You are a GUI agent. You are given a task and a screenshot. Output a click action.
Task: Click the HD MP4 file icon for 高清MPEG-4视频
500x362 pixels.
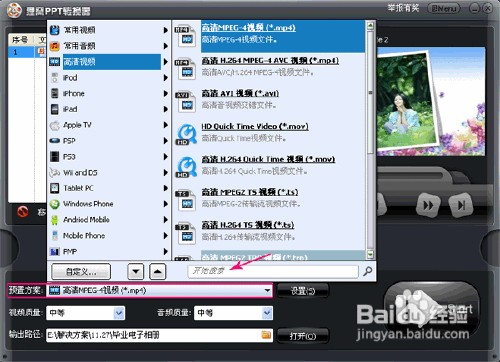click(185, 36)
